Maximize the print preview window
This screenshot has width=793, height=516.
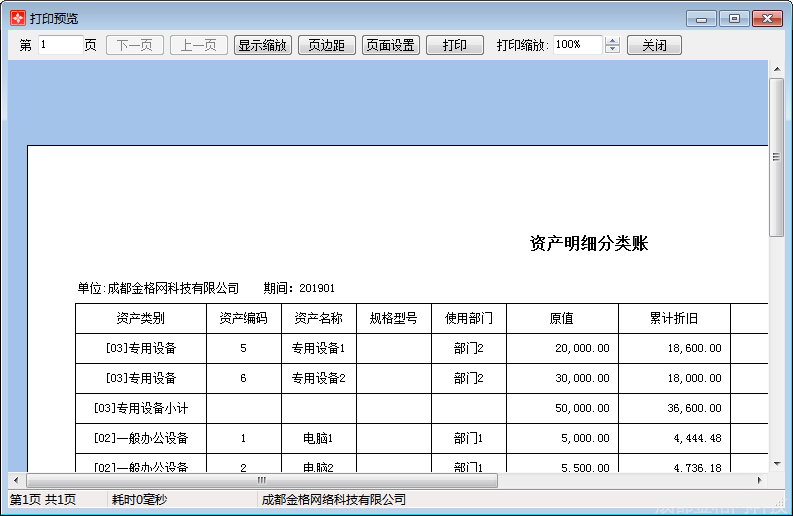point(734,18)
